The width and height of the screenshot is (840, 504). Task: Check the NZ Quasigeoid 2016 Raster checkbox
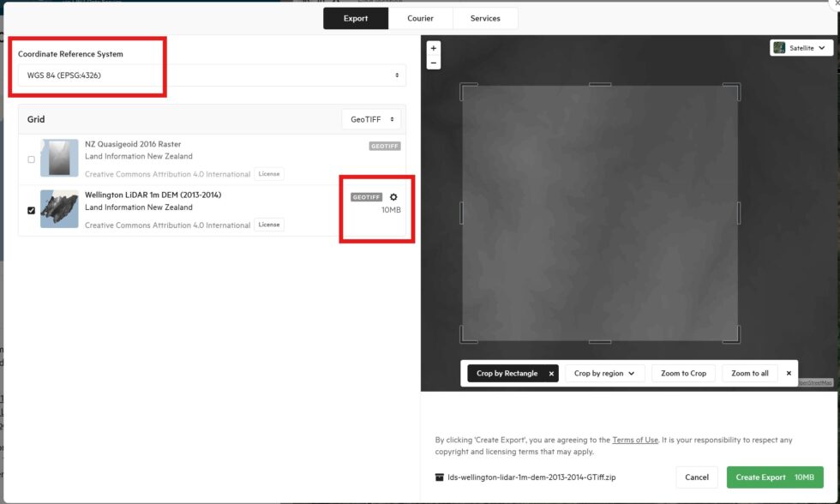(x=31, y=159)
